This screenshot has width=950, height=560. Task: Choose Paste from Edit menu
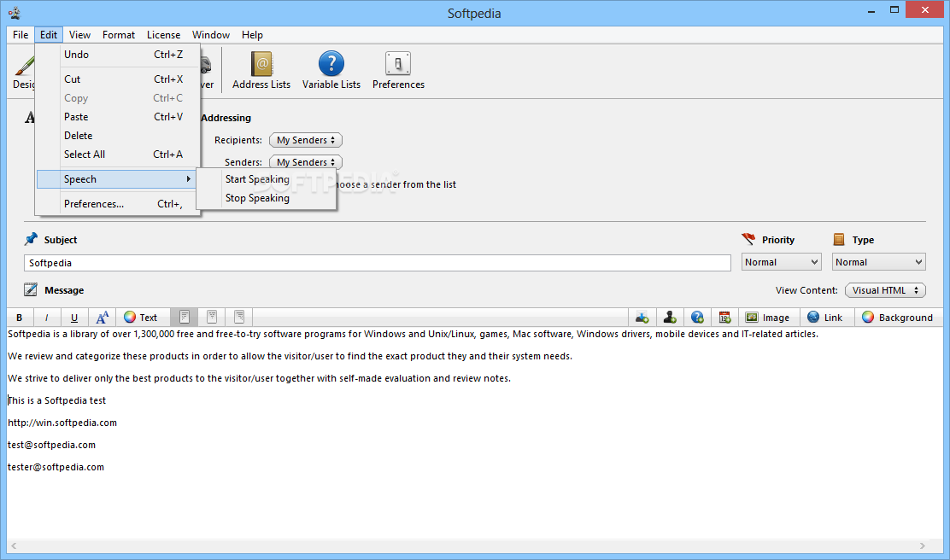118,117
